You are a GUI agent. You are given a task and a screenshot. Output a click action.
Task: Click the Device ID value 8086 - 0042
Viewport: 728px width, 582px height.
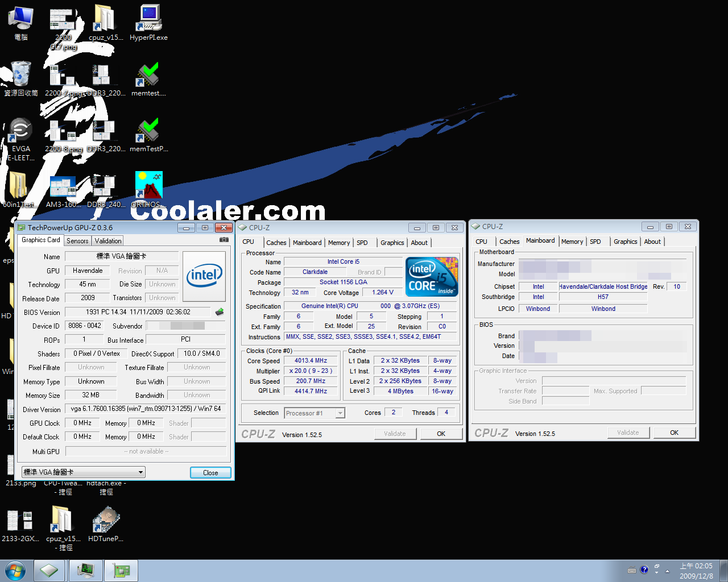tap(85, 326)
